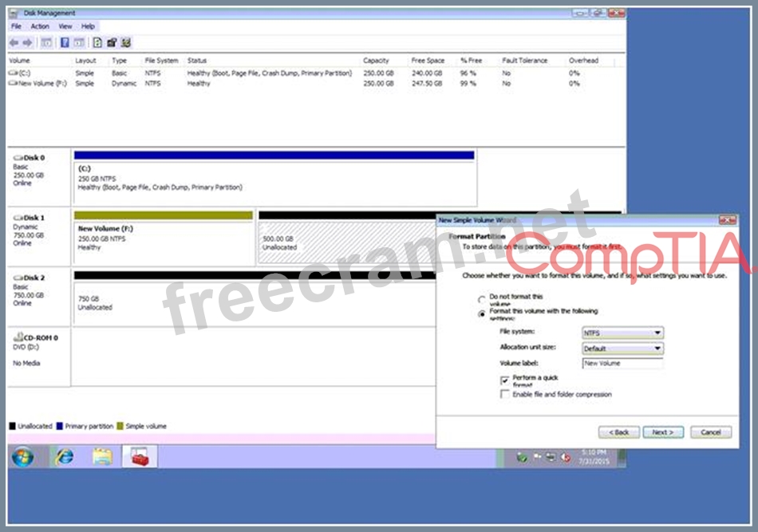Screen dimensions: 758x532
Task: Click the network tray icon
Action: pos(551,456)
